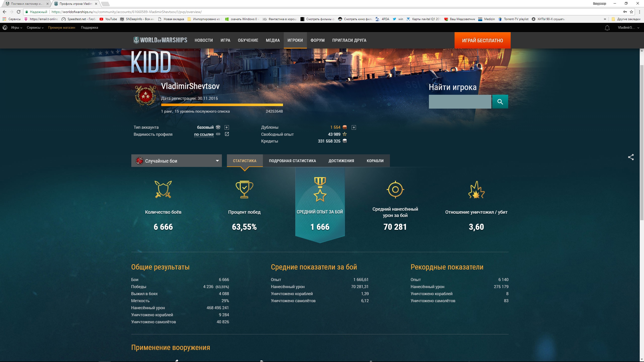Click the key saved-password icon in address bar
This screenshot has height=362, width=644.
pyautogui.click(x=625, y=12)
